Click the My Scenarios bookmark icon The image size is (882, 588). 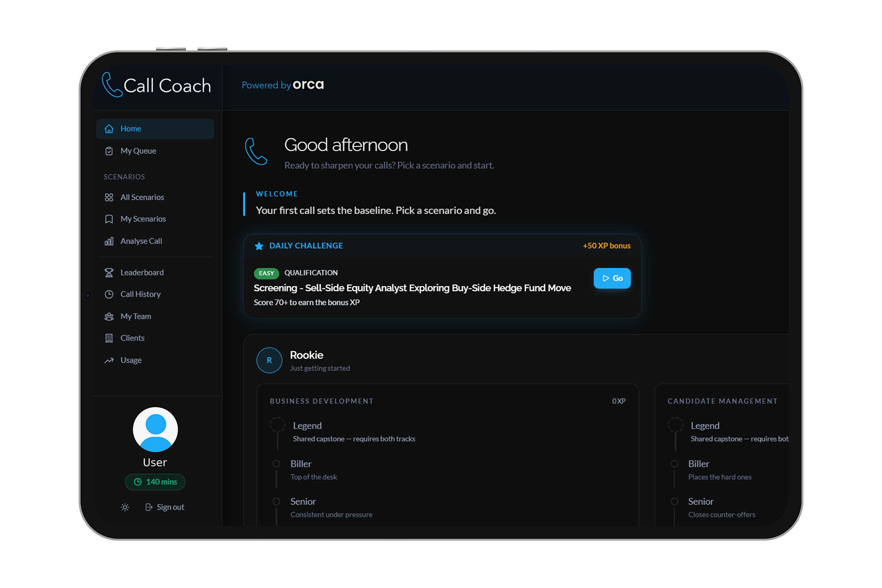tap(109, 219)
